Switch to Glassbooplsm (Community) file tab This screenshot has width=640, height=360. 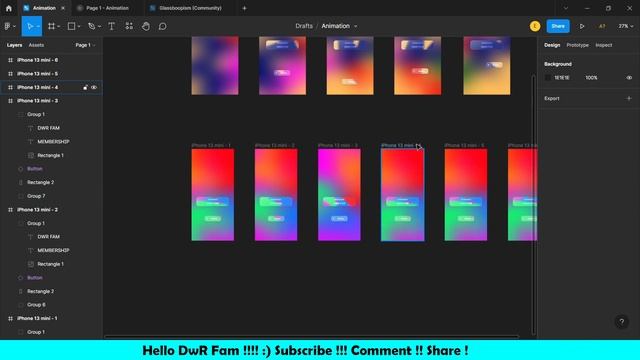(x=190, y=8)
